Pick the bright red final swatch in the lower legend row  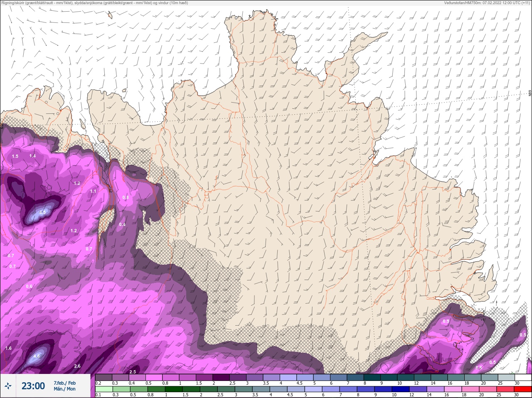[523, 389]
